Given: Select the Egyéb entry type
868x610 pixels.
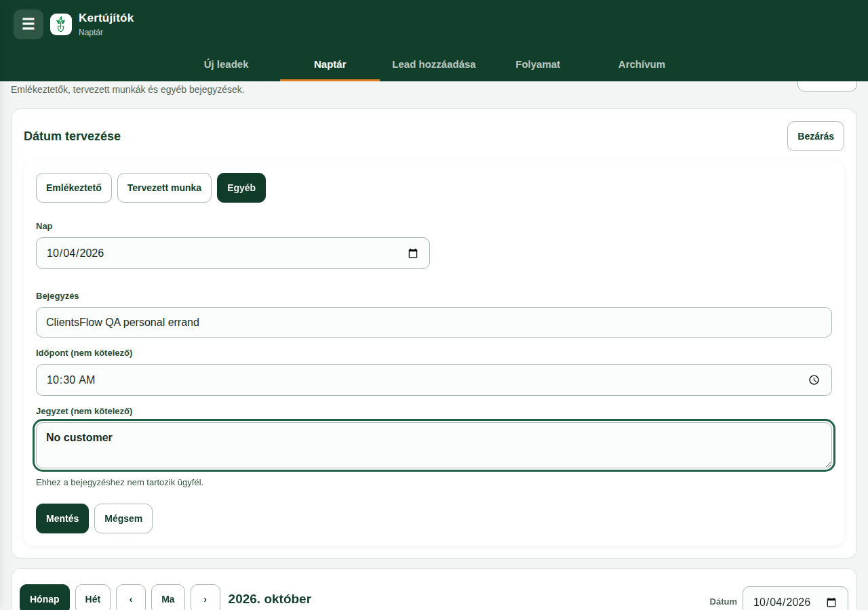Looking at the screenshot, I should 241,188.
